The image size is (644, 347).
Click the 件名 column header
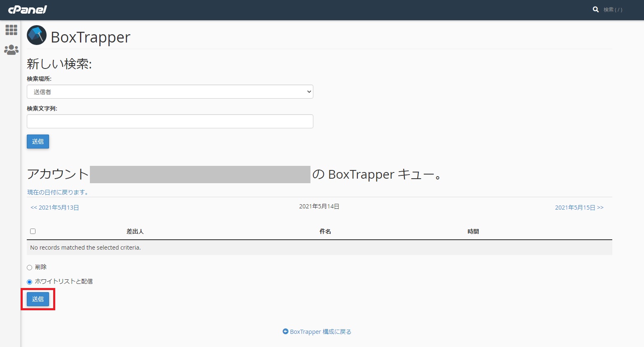pyautogui.click(x=325, y=231)
